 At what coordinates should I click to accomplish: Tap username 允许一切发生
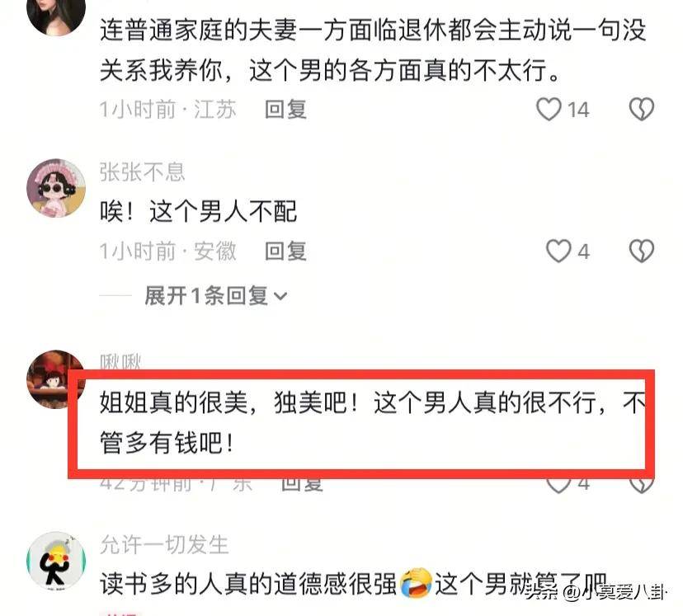pos(164,544)
